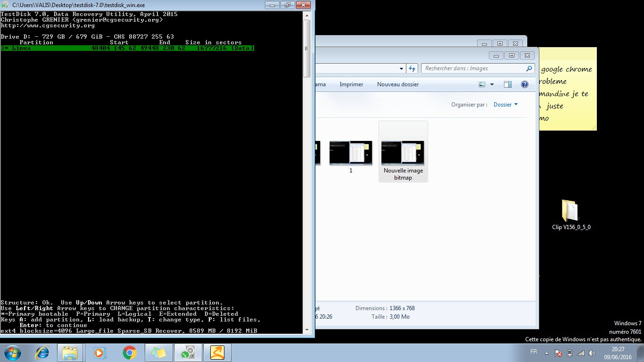
Task: Switch to the TestDisk taskbar button
Action: 188,352
